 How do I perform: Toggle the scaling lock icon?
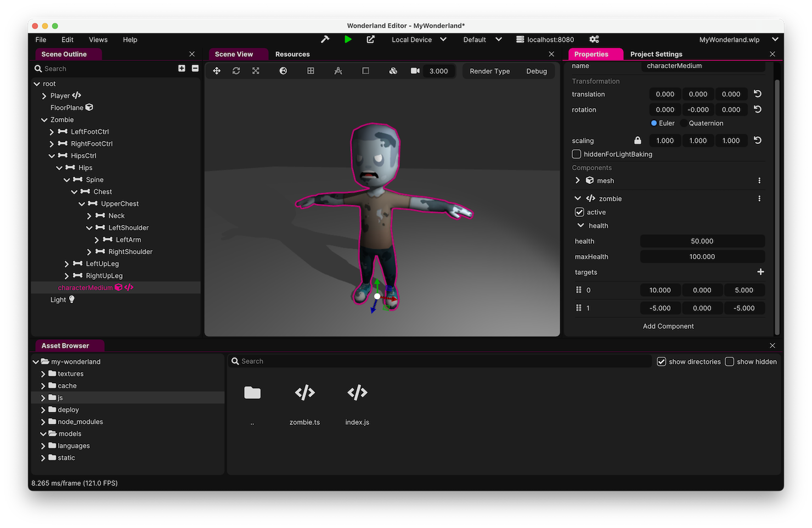coord(638,141)
